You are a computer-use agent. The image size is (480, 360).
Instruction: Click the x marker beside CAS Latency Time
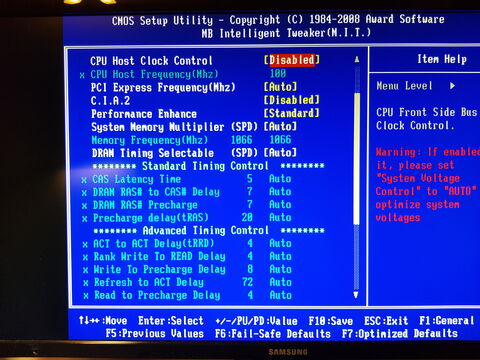click(84, 180)
